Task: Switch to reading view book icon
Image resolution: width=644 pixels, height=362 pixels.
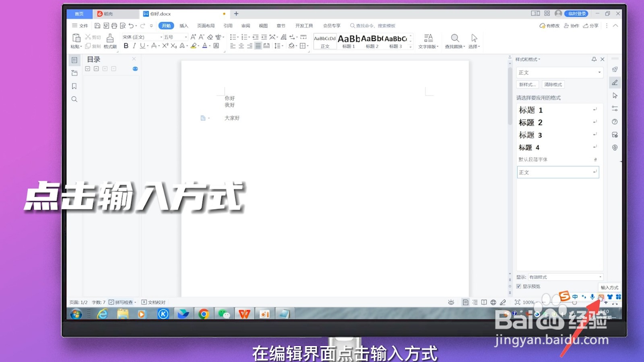Action: pos(484,302)
